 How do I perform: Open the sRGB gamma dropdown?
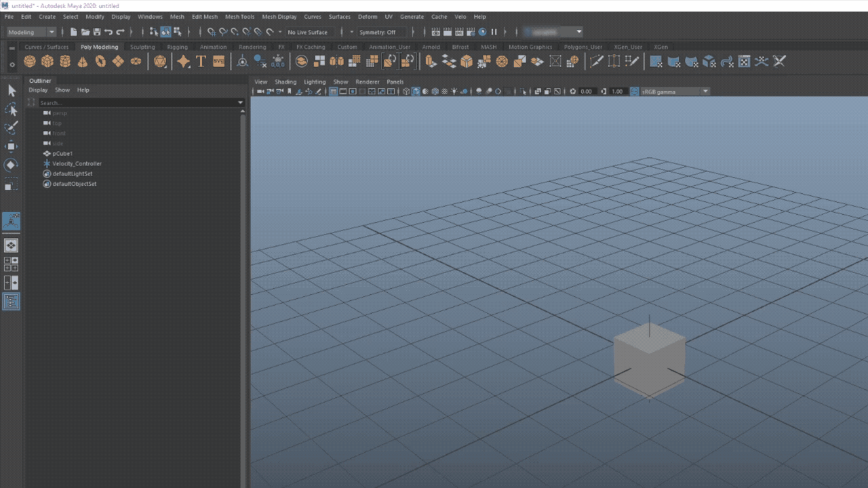coord(675,91)
